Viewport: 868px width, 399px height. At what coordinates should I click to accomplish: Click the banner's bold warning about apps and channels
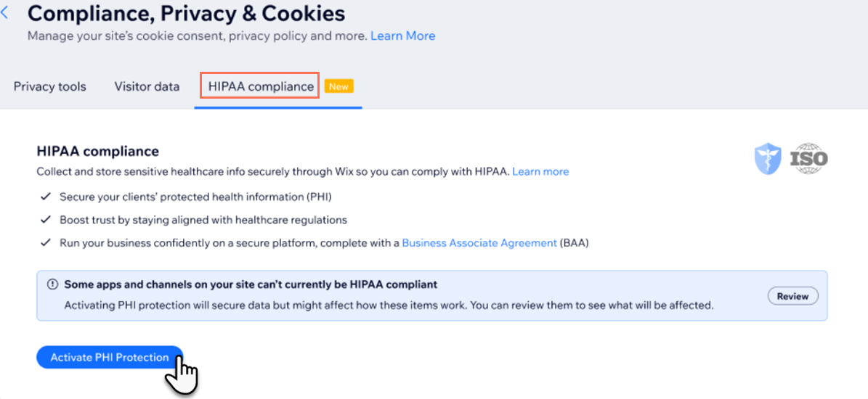point(251,285)
